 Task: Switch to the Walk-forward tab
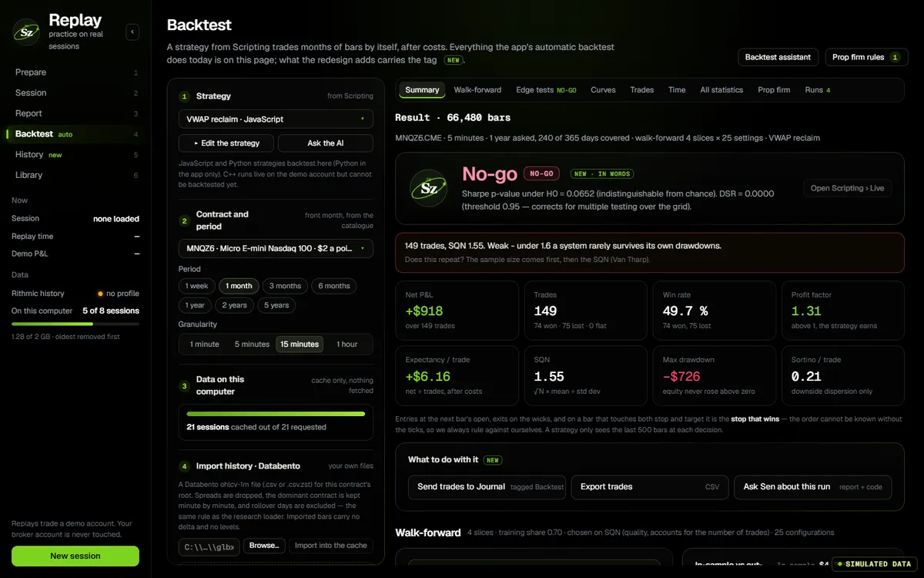click(x=477, y=90)
